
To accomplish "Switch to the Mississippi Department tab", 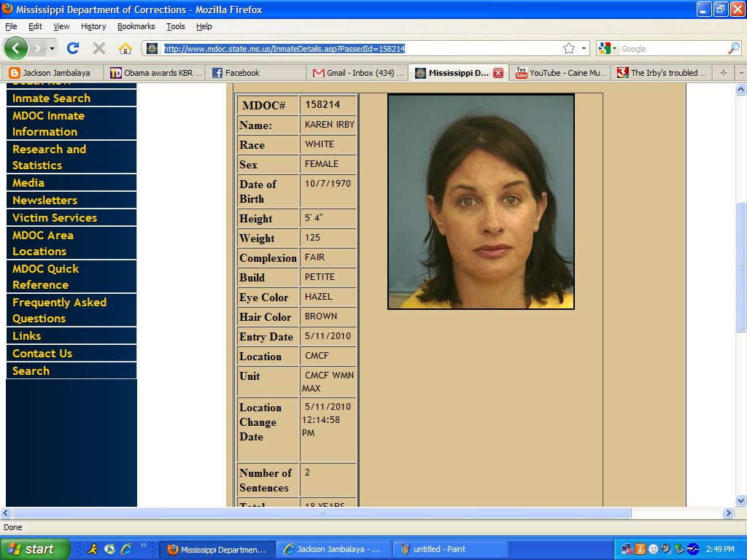I will point(452,73).
